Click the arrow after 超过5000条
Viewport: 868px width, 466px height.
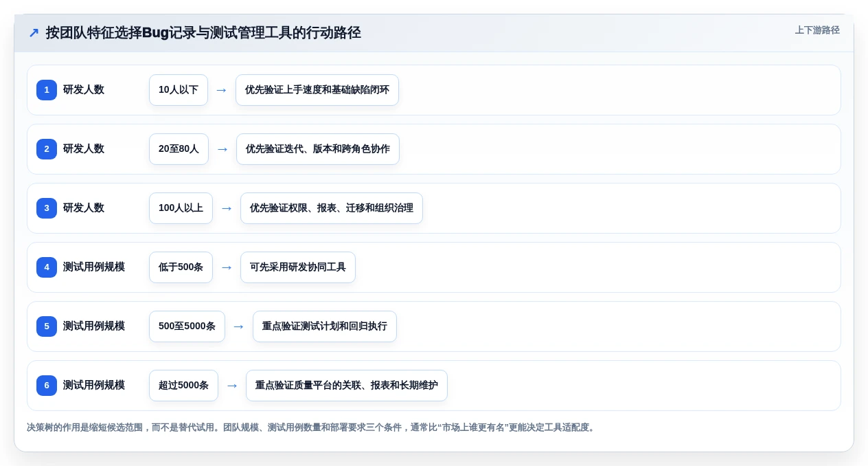[232, 386]
